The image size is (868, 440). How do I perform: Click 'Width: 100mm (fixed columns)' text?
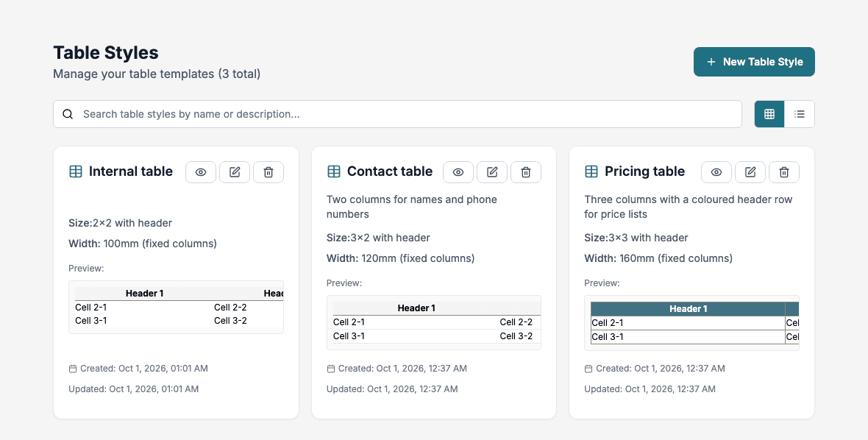143,244
